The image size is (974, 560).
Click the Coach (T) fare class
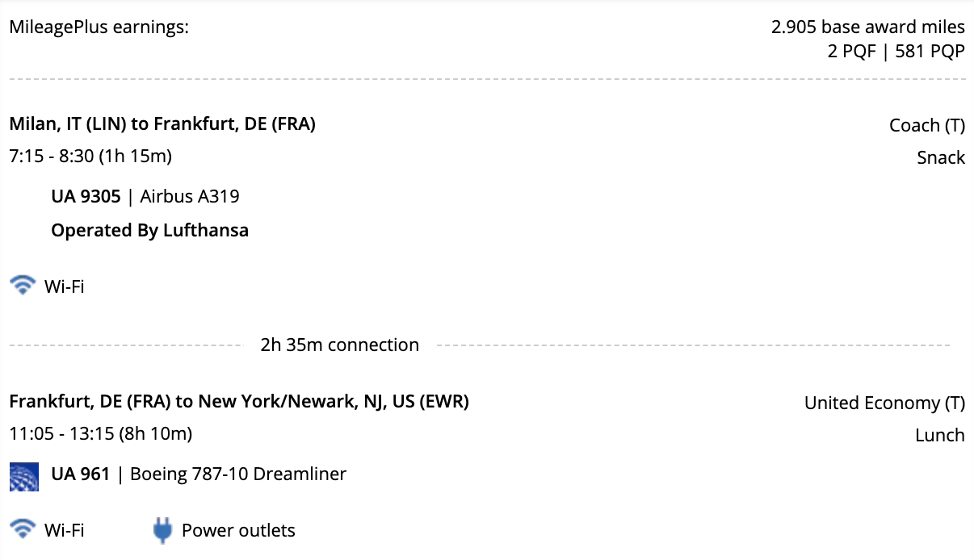coord(927,126)
